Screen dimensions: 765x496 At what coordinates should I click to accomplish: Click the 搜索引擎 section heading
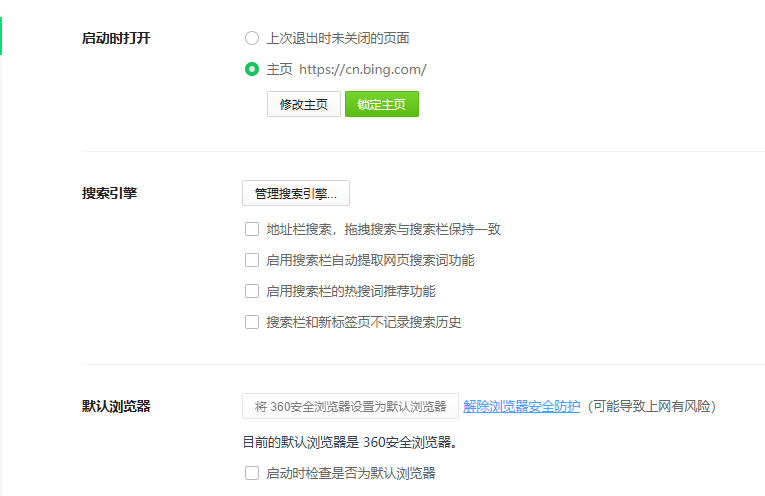pyautogui.click(x=109, y=193)
